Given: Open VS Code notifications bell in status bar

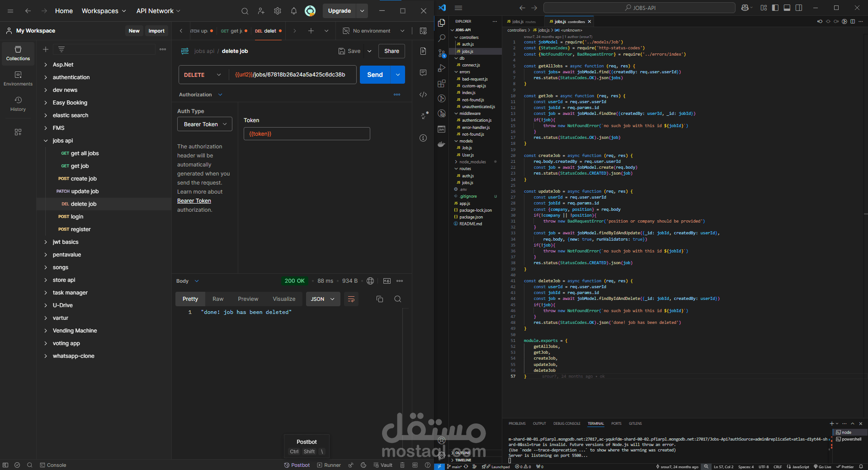Looking at the screenshot, I should [861, 466].
